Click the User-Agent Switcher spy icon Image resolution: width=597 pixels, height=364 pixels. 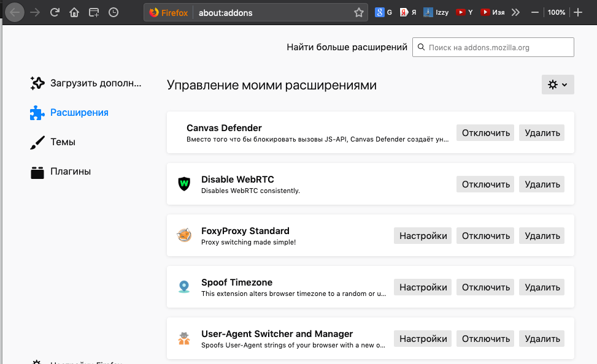coord(184,338)
